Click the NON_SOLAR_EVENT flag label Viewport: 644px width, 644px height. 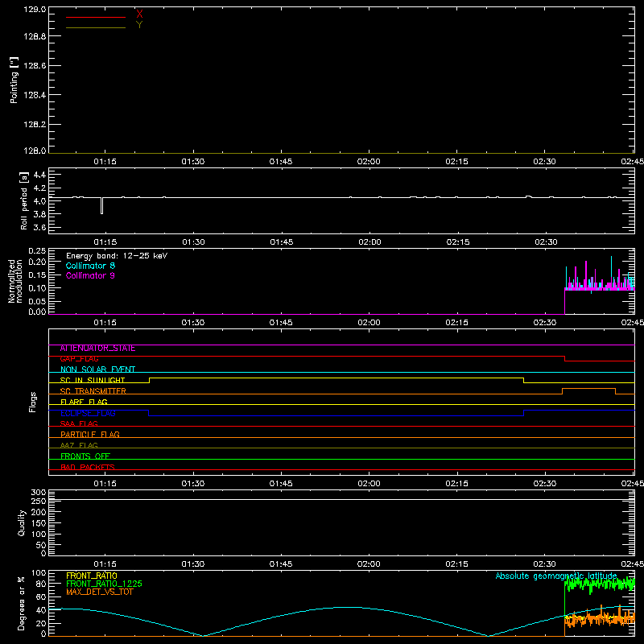click(x=97, y=369)
